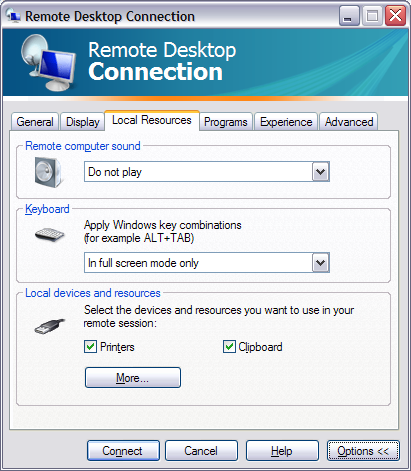Open the Programs tab
The height and width of the screenshot is (471, 411).
click(226, 122)
